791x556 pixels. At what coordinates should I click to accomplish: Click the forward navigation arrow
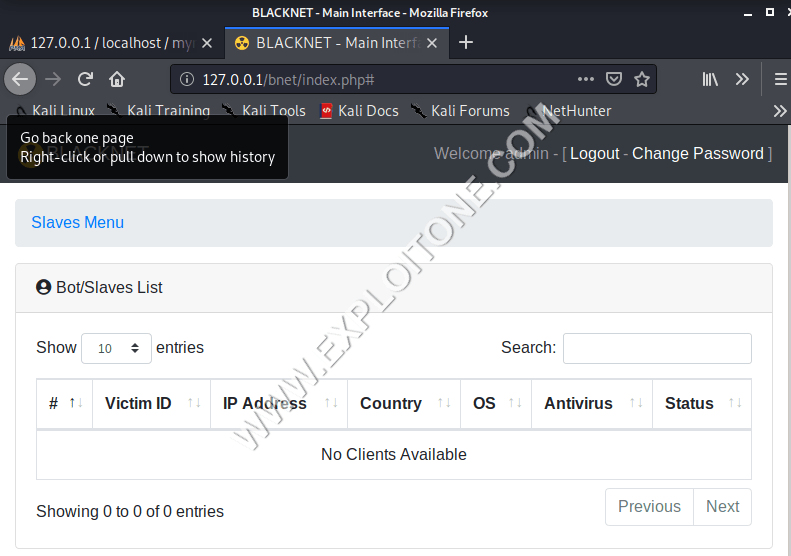tap(53, 79)
